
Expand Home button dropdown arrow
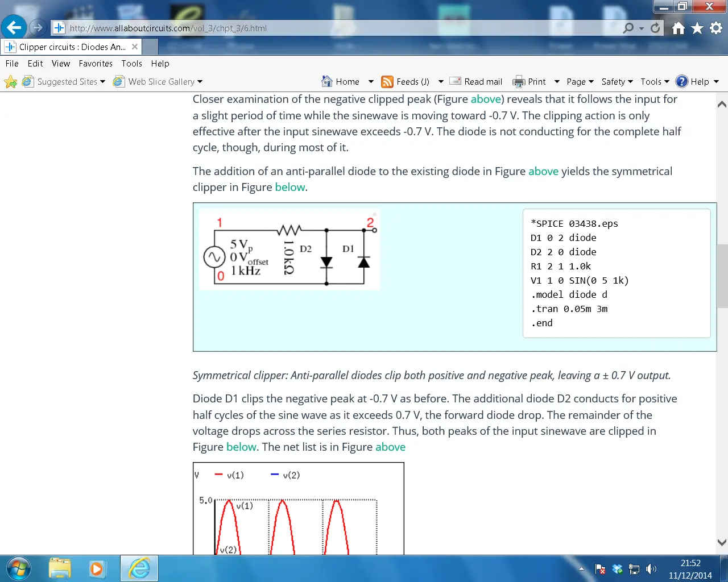click(x=371, y=82)
